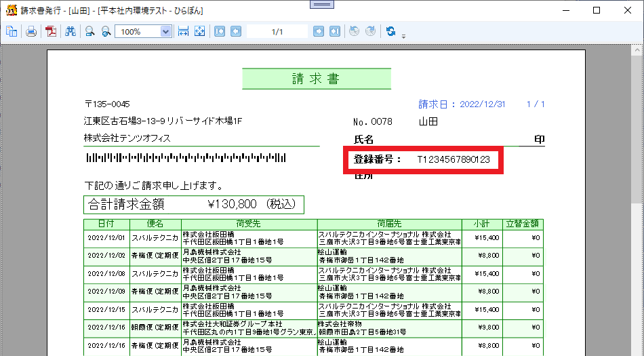The width and height of the screenshot is (644, 356).
Task: Go to the next page
Action: (x=319, y=31)
